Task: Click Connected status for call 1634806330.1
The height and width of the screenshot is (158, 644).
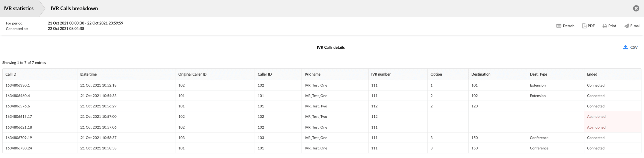Action: (596, 85)
